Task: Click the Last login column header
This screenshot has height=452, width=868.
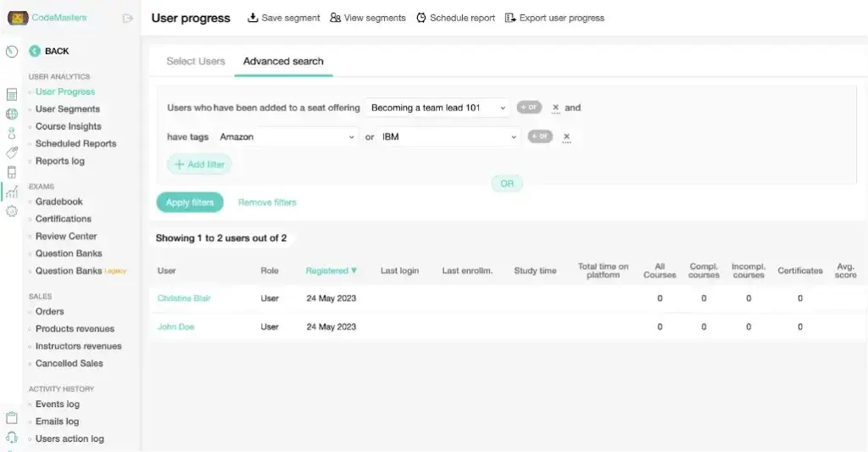Action: pos(400,271)
